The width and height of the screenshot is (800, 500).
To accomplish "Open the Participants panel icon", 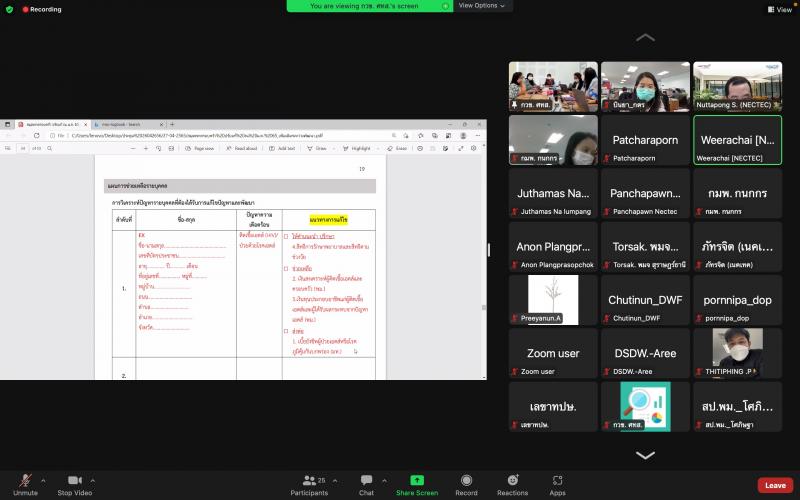I will point(309,480).
